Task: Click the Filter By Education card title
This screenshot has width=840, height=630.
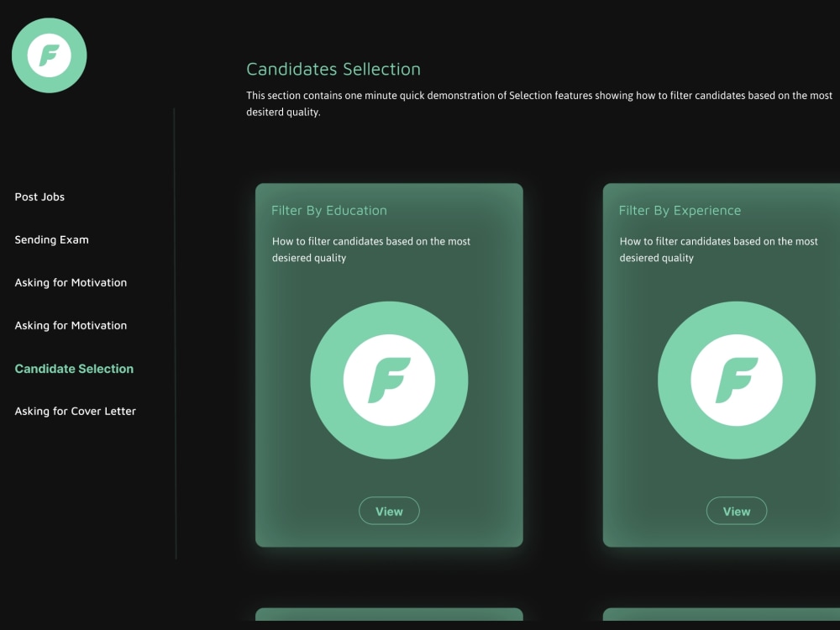Action: [x=328, y=210]
